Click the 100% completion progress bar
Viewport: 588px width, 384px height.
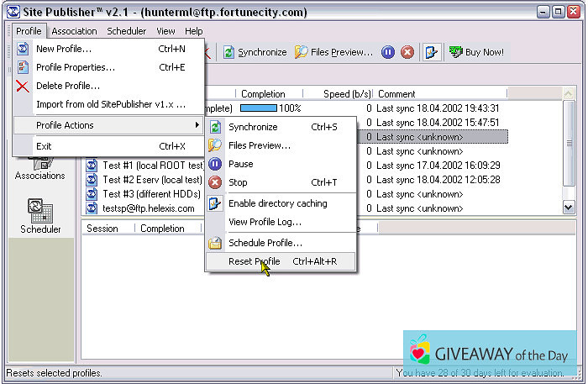259,108
